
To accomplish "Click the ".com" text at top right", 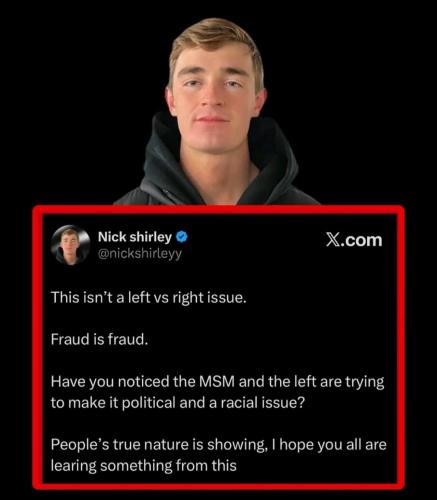I will pyautogui.click(x=361, y=240).
